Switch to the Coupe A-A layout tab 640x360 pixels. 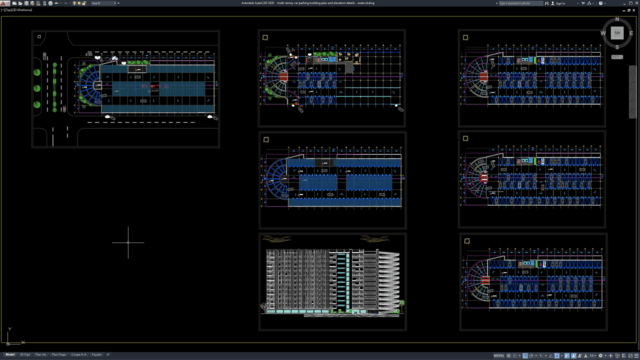click(x=79, y=355)
